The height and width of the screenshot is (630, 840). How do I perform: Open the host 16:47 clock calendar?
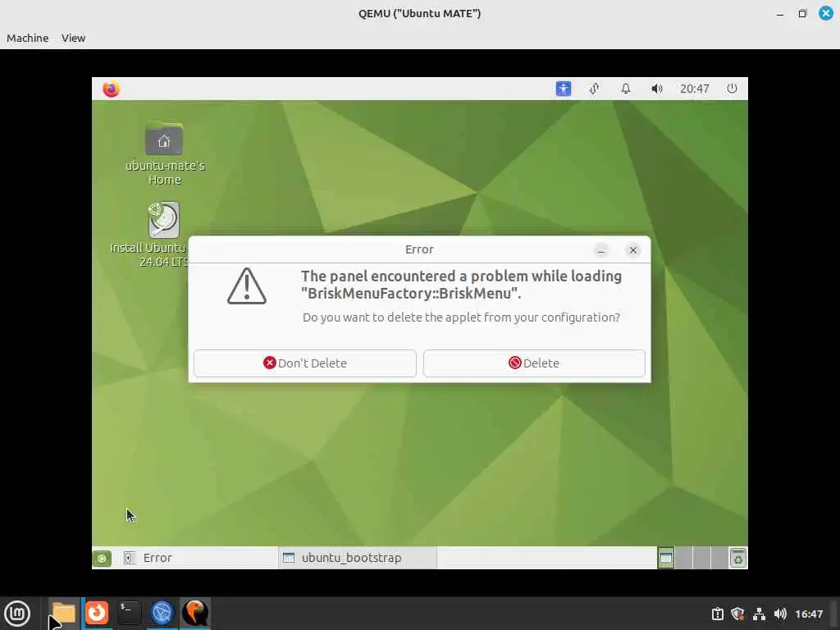809,614
